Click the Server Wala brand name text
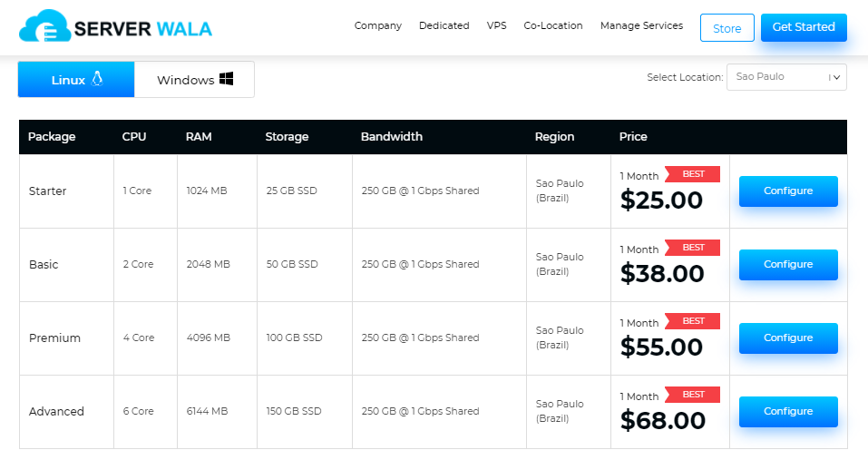This screenshot has height=450, width=868. point(143,29)
